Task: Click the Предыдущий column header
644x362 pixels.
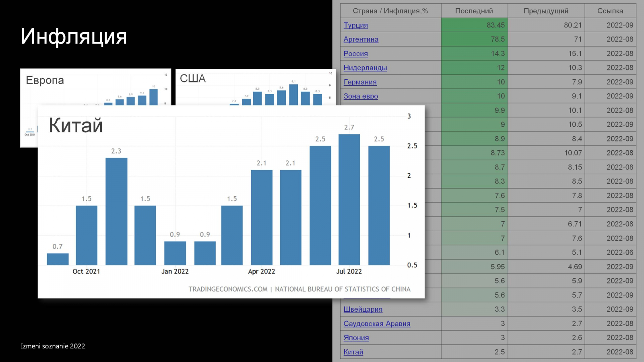Action: tap(546, 11)
